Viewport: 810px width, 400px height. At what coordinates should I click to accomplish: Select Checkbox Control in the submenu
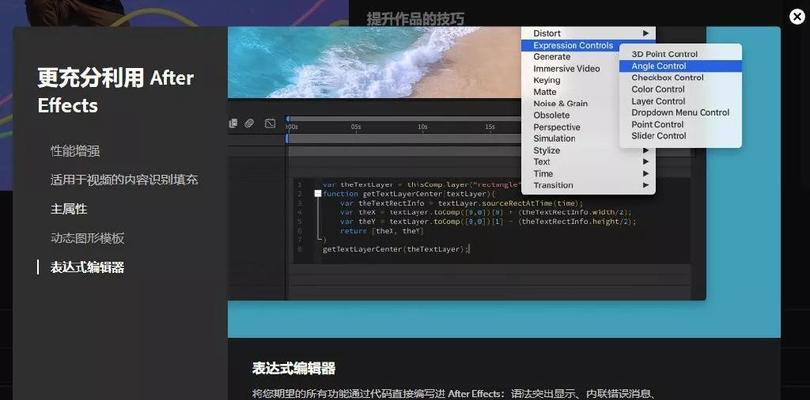667,78
